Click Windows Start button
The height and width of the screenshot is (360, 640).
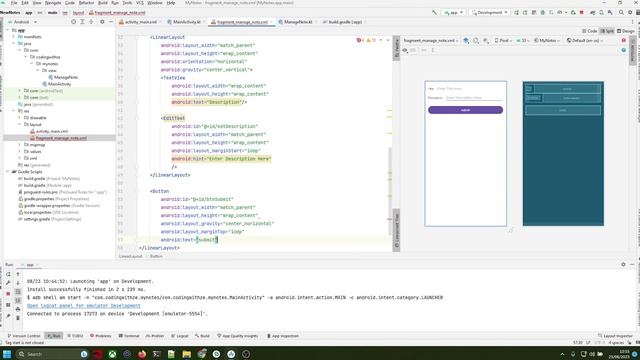pos(7,354)
